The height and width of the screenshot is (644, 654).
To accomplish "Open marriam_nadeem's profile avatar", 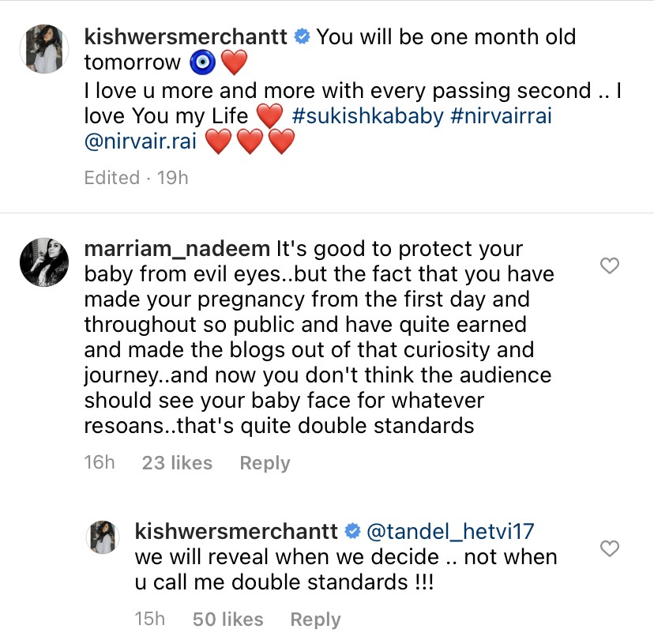I will pos(43,260).
